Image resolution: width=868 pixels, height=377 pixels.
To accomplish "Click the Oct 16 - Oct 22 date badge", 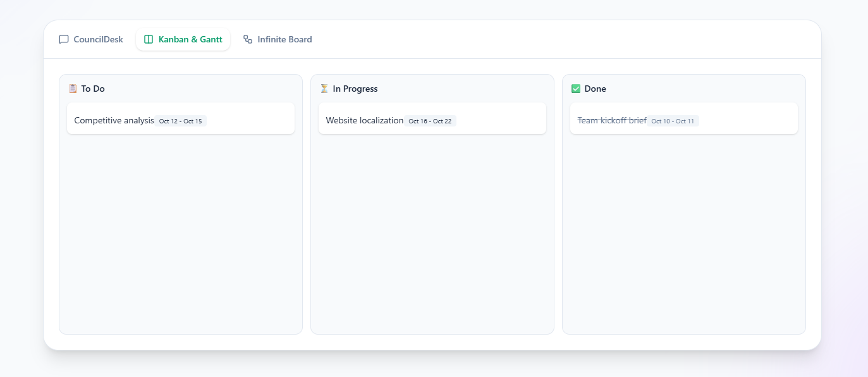I will click(430, 121).
